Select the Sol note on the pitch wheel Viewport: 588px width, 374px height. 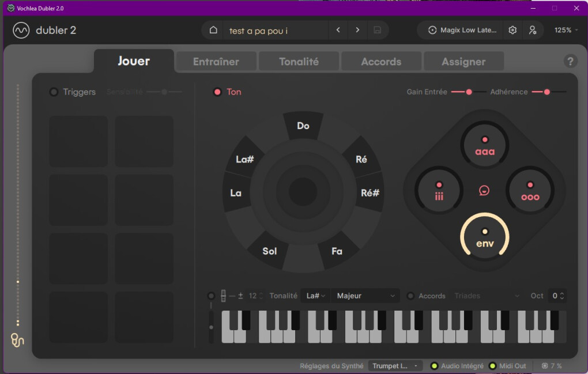[x=269, y=251]
